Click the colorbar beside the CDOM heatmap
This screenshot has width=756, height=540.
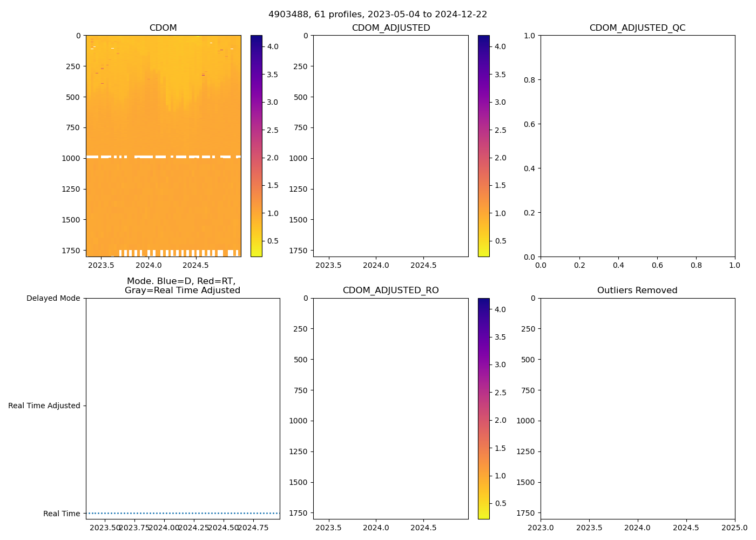(x=256, y=146)
